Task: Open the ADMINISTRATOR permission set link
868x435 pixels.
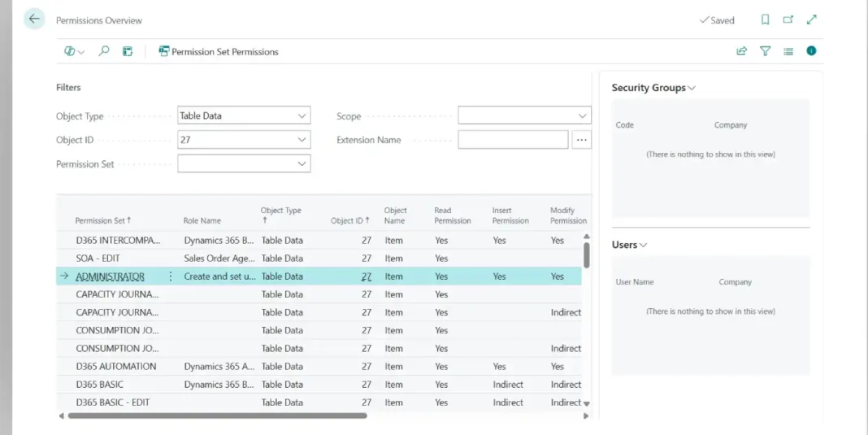Action: tap(111, 276)
